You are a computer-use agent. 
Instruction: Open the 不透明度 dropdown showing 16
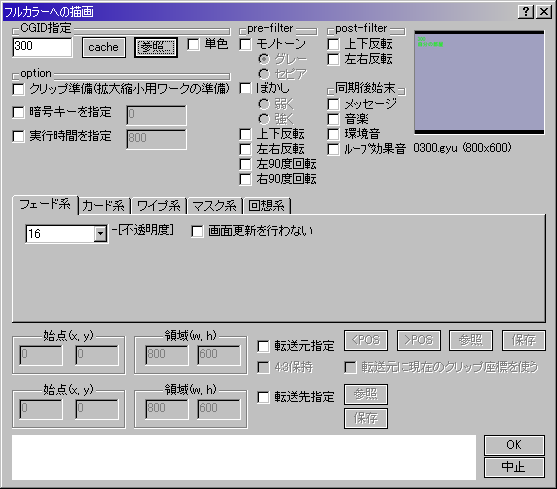[100, 234]
